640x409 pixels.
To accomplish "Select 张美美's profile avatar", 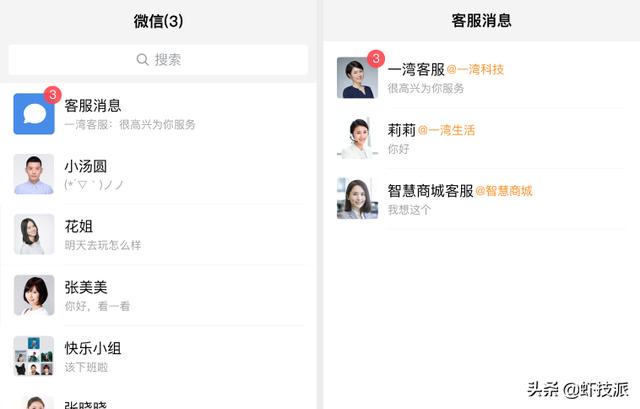I will coord(34,296).
